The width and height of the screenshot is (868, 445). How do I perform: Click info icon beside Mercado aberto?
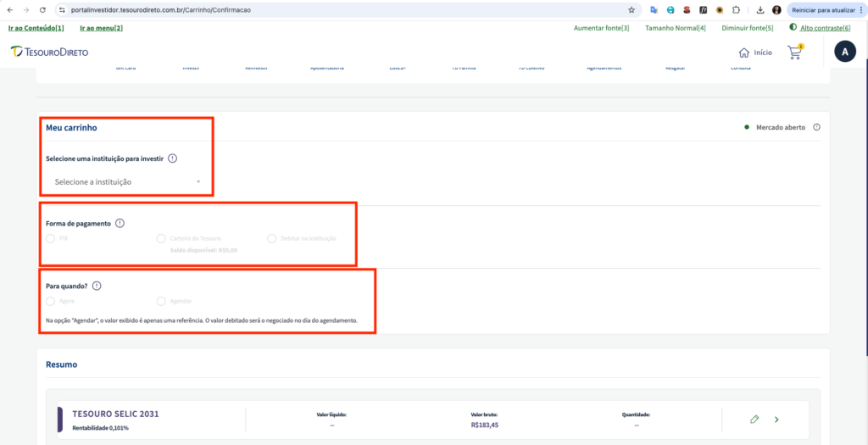tap(816, 127)
